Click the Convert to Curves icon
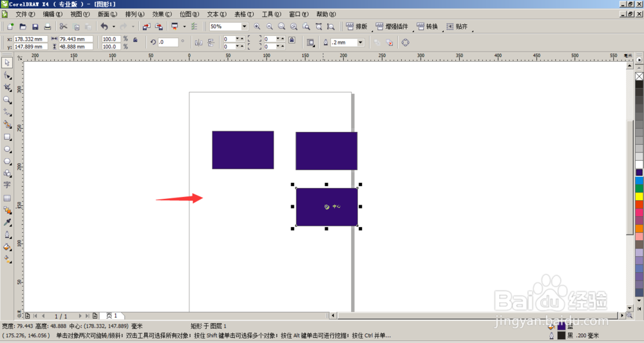The image size is (644, 343). (405, 42)
